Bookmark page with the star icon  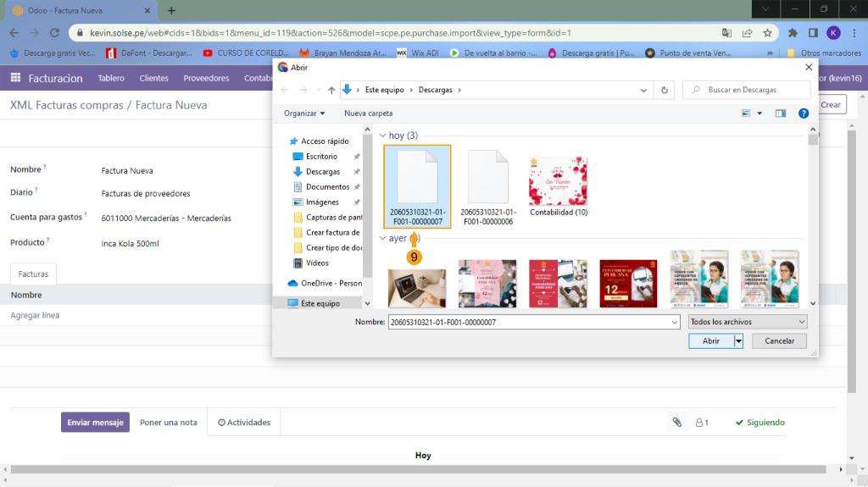(x=767, y=33)
